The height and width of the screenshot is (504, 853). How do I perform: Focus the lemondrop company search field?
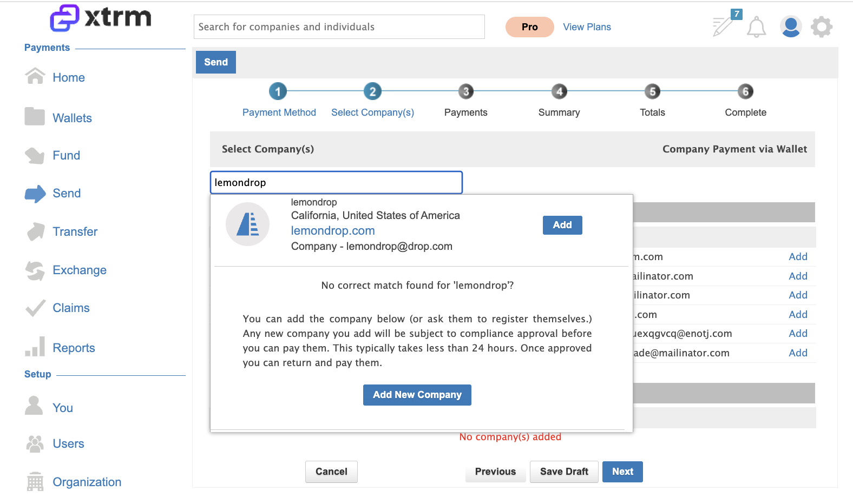336,183
